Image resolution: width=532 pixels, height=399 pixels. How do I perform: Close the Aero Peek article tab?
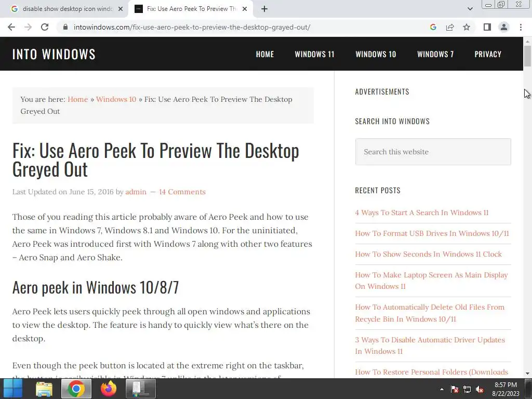tap(245, 9)
